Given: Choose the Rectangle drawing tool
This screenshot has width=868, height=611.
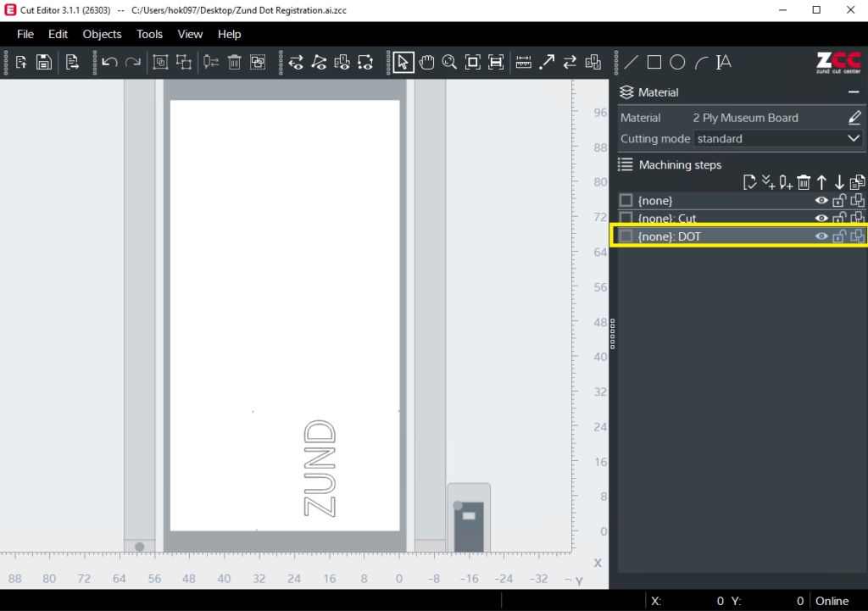Looking at the screenshot, I should coord(654,62).
